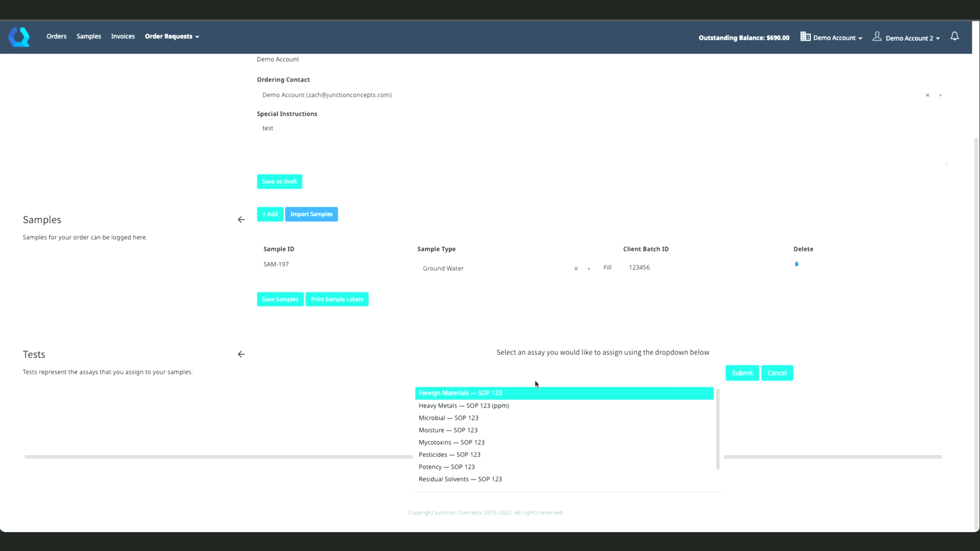Collapse Tests section with back arrow
980x551 pixels.
pyautogui.click(x=241, y=355)
